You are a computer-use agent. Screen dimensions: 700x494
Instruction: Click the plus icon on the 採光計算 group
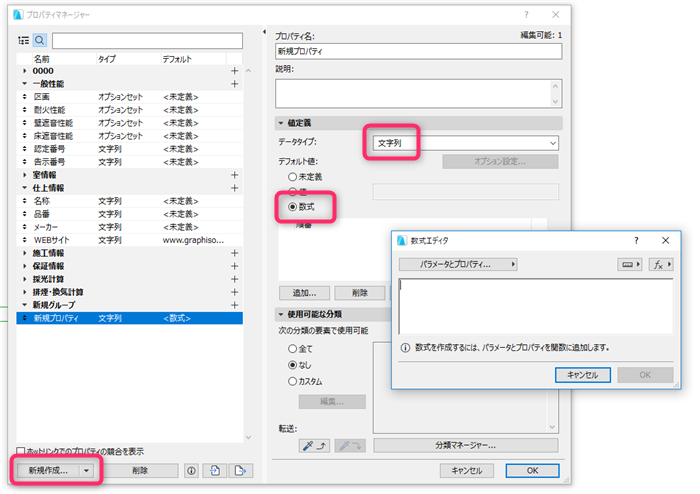(x=234, y=279)
